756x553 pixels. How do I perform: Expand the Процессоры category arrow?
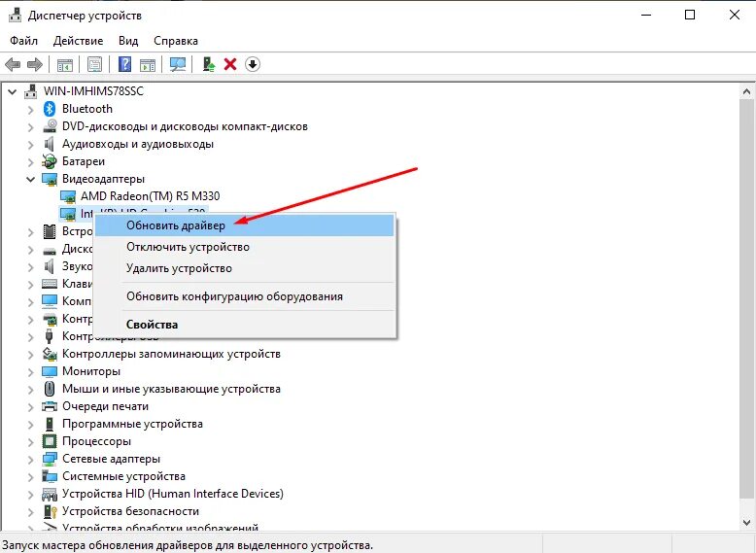click(31, 442)
